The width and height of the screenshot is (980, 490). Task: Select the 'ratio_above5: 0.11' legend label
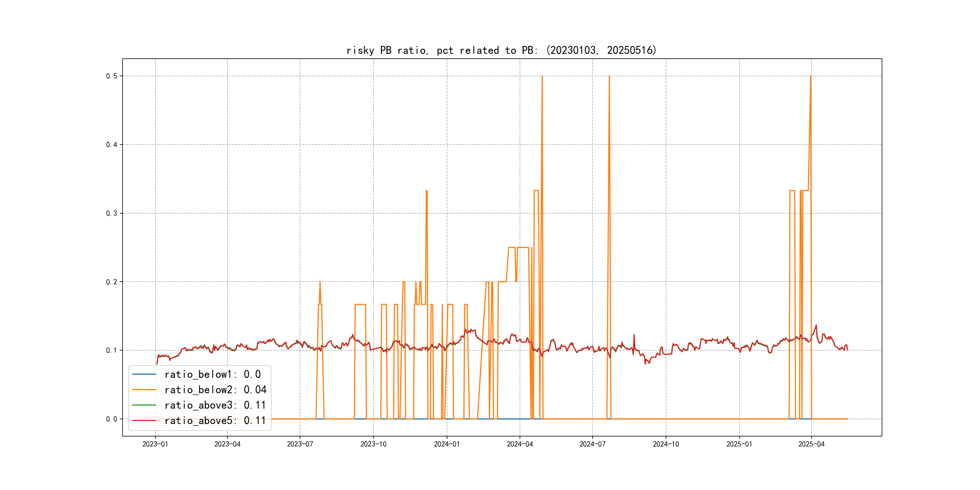pos(214,420)
